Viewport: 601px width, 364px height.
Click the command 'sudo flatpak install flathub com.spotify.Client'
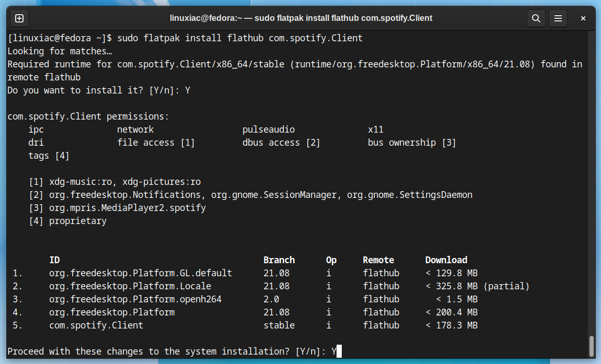pyautogui.click(x=240, y=38)
